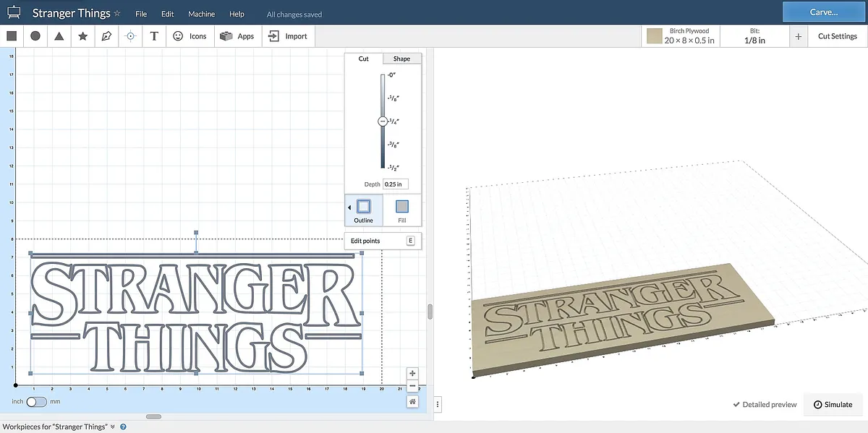
Task: Select the Pen drawing tool
Action: 106,35
